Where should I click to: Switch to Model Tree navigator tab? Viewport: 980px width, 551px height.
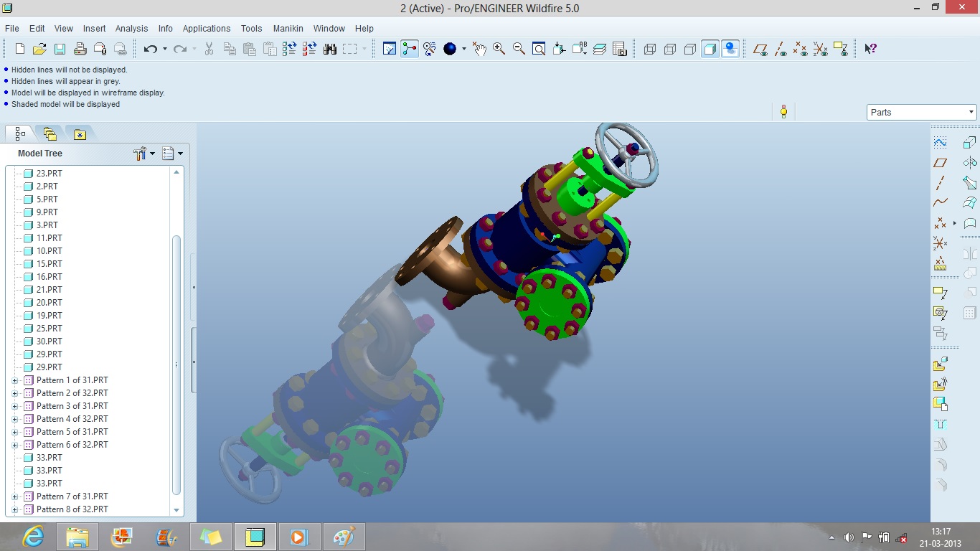pyautogui.click(x=20, y=133)
